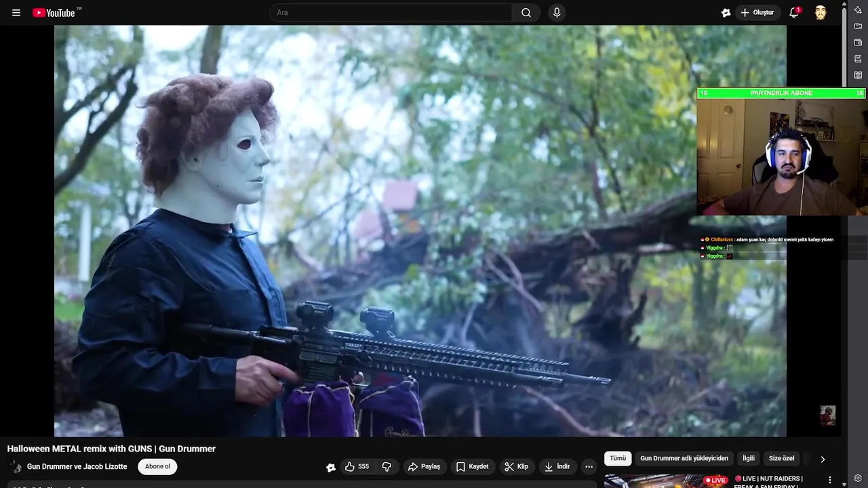Create a clip with Klip
The image size is (868, 488).
coord(517,466)
